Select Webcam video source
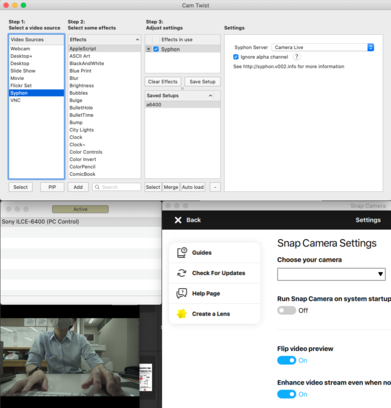The height and width of the screenshot is (408, 391). coord(36,49)
